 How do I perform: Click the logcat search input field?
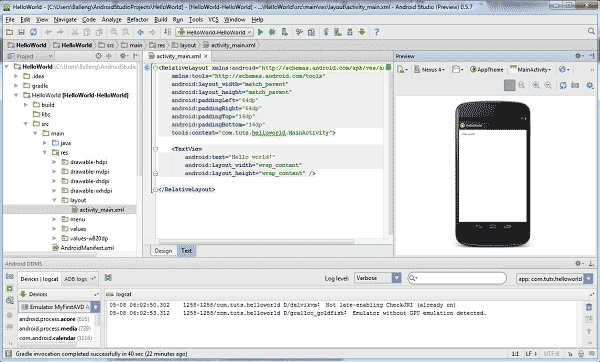(x=457, y=278)
